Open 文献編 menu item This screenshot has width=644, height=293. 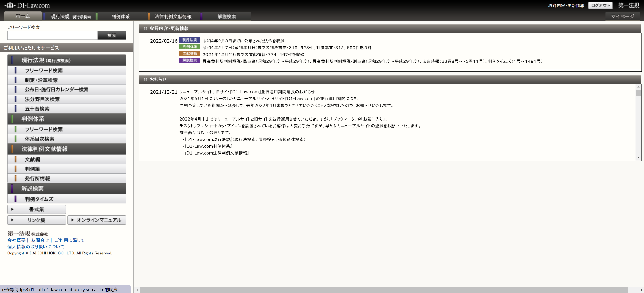(x=67, y=159)
